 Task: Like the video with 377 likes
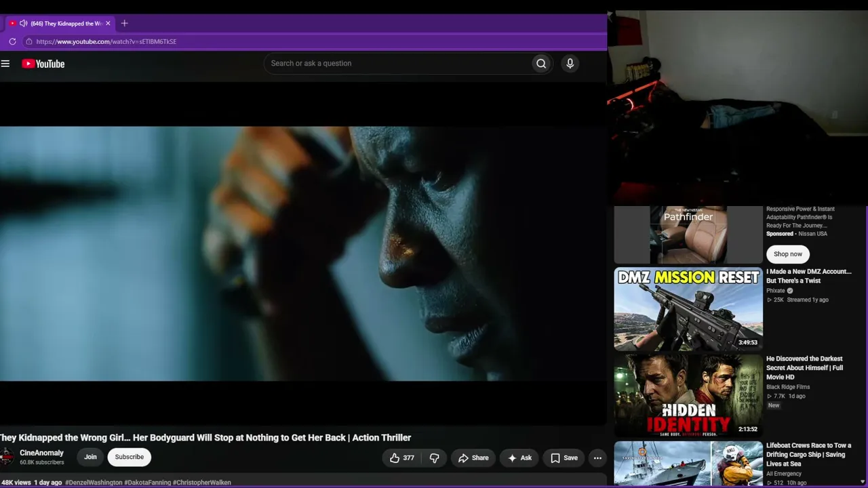[402, 458]
